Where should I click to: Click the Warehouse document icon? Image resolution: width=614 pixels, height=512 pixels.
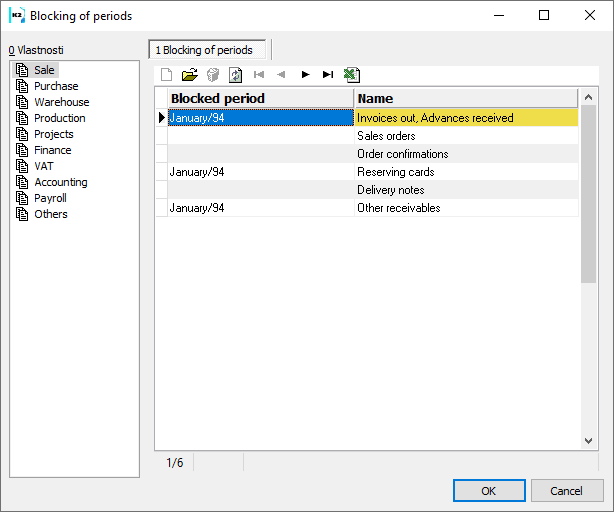22,102
